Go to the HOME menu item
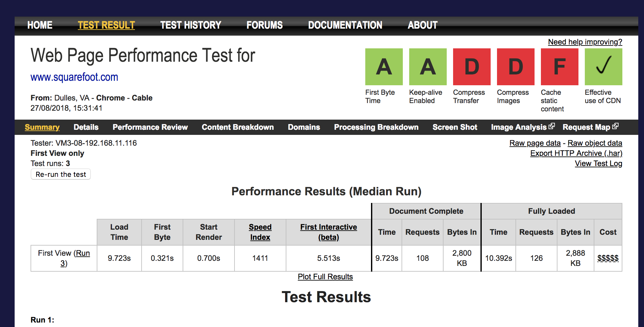 40,25
